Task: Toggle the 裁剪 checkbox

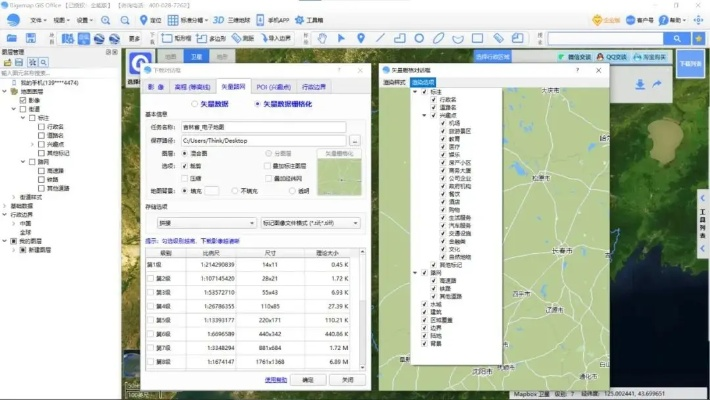Action: pyautogui.click(x=184, y=166)
